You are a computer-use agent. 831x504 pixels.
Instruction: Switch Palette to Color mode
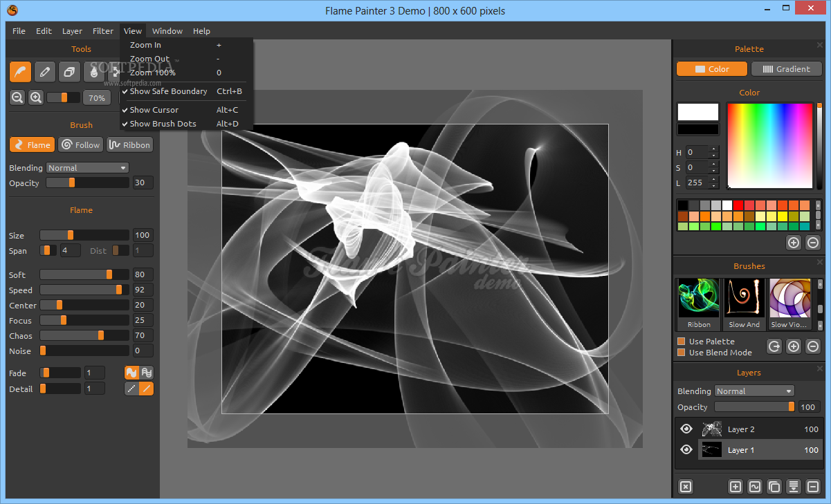click(x=712, y=69)
